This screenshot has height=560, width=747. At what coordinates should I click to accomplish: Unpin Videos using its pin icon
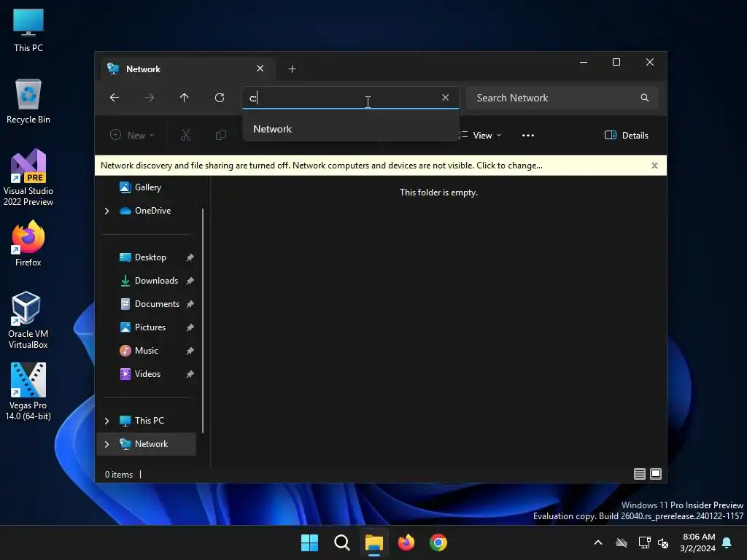(x=190, y=374)
